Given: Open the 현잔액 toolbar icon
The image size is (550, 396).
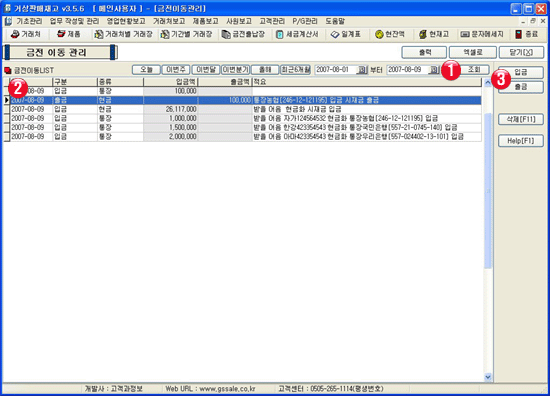Looking at the screenshot, I should (x=390, y=34).
